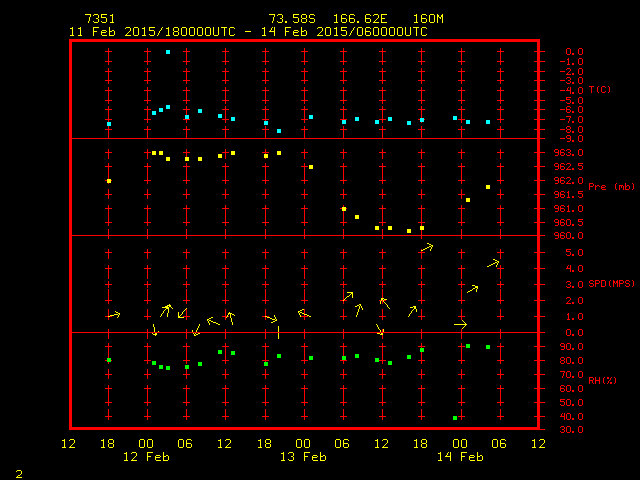
Task: Click the Pre (mb) pressure axis label
Action: tap(611, 187)
